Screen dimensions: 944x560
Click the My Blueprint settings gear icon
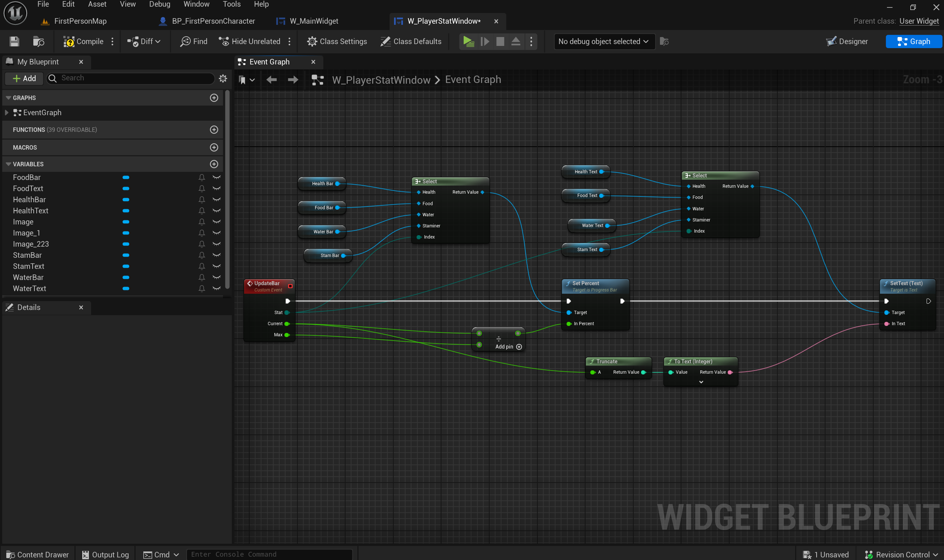click(x=223, y=78)
